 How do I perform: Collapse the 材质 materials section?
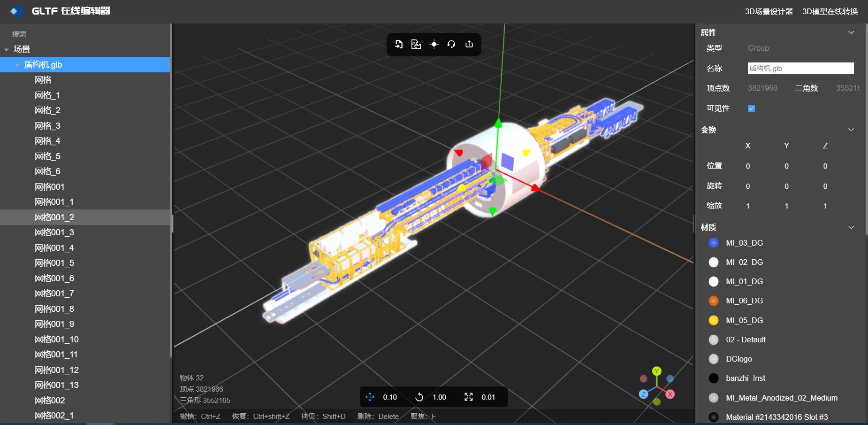(x=851, y=227)
